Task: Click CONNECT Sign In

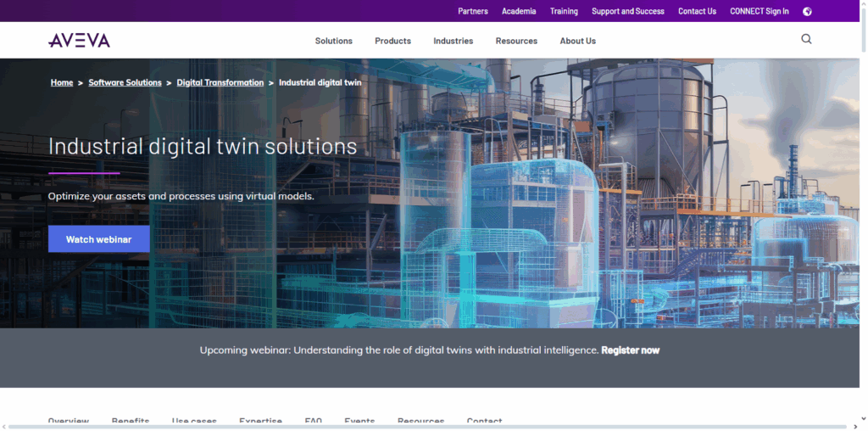Action: tap(759, 11)
